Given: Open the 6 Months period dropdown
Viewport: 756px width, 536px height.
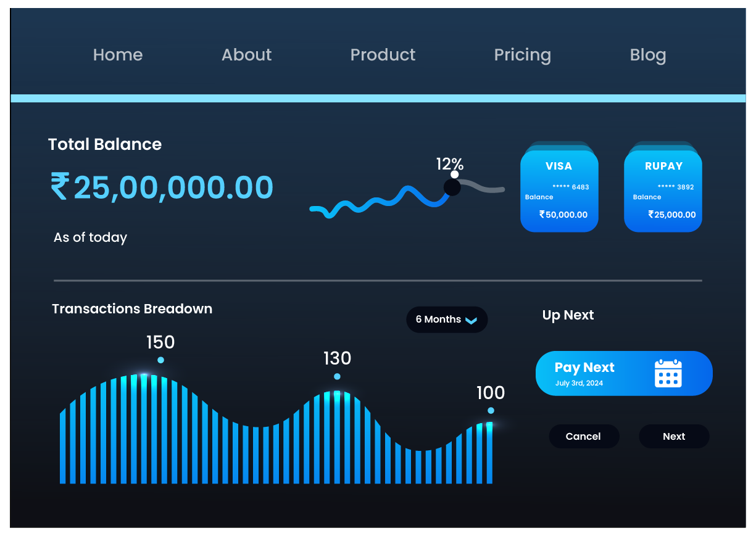Looking at the screenshot, I should click(x=446, y=320).
